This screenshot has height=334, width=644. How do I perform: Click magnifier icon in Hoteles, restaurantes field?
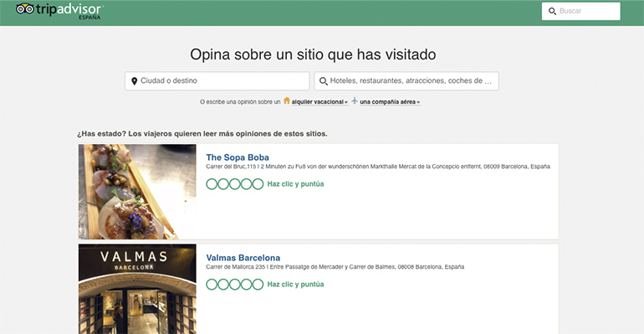click(324, 81)
